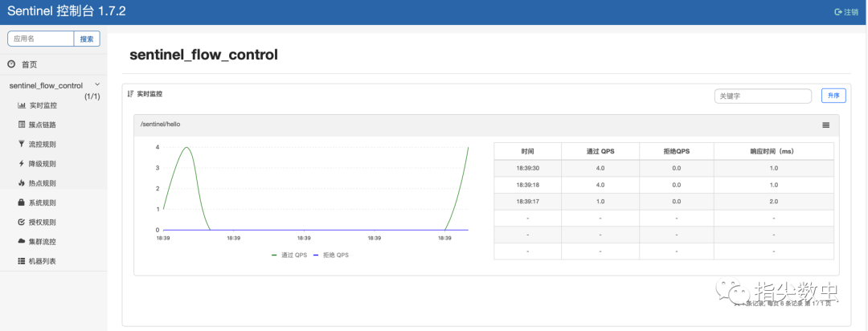The height and width of the screenshot is (331, 868).
Task: Click the clock icon next to 首页
Action: coord(11,64)
